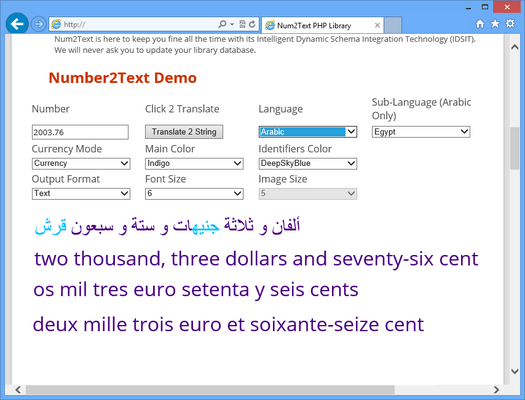The width and height of the screenshot is (525, 400).
Task: Open the Tools gear icon
Action: click(510, 24)
